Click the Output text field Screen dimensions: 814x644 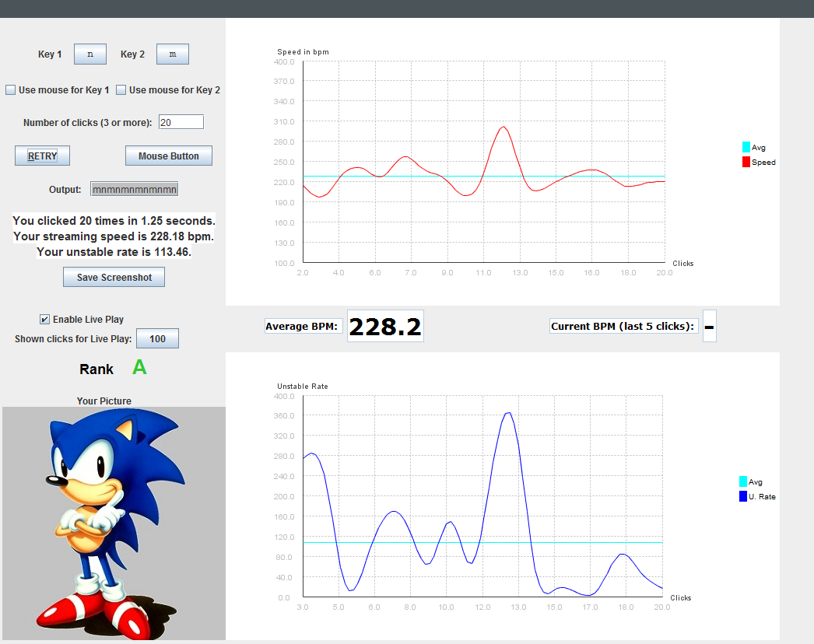(135, 190)
